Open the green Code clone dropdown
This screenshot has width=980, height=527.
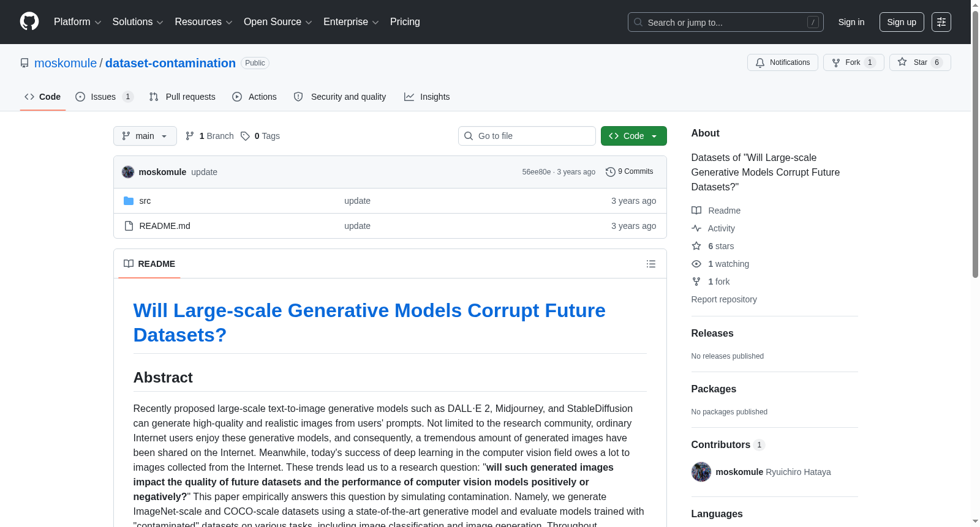634,136
